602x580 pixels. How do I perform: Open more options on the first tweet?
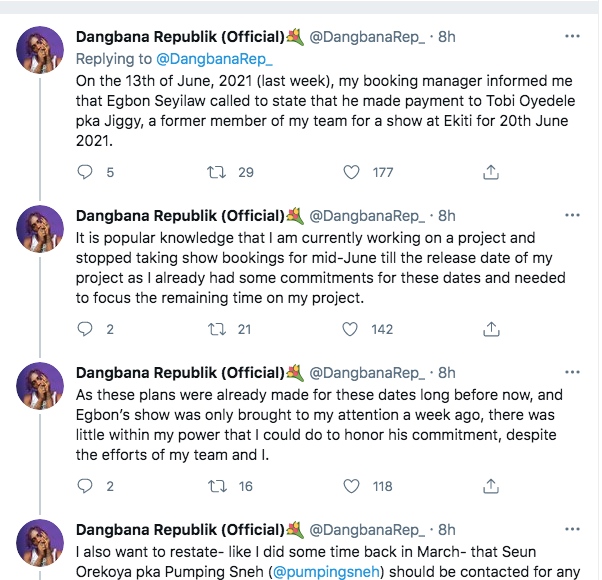pyautogui.click(x=571, y=36)
